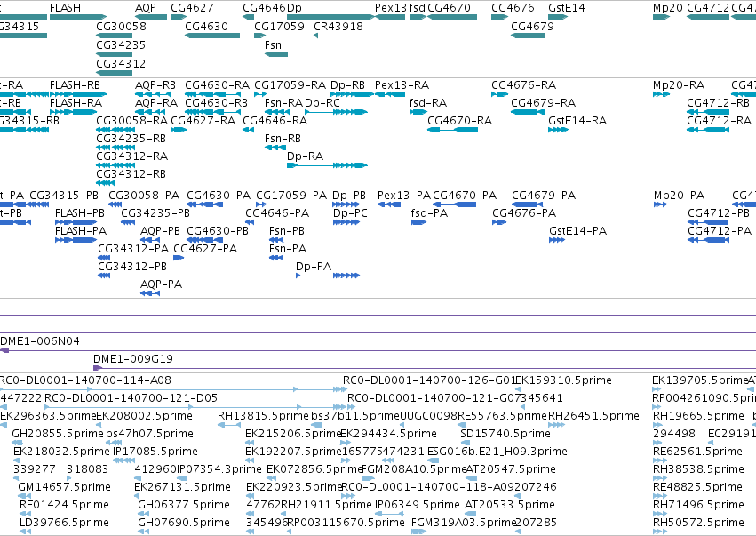Screen dimensions: 756x536
Task: Open the AQP-RB transcript feature
Action: click(x=151, y=94)
